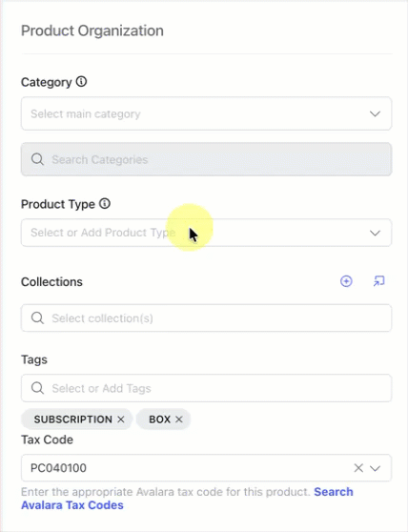Click the Select or Add Product Type field

pos(207,233)
